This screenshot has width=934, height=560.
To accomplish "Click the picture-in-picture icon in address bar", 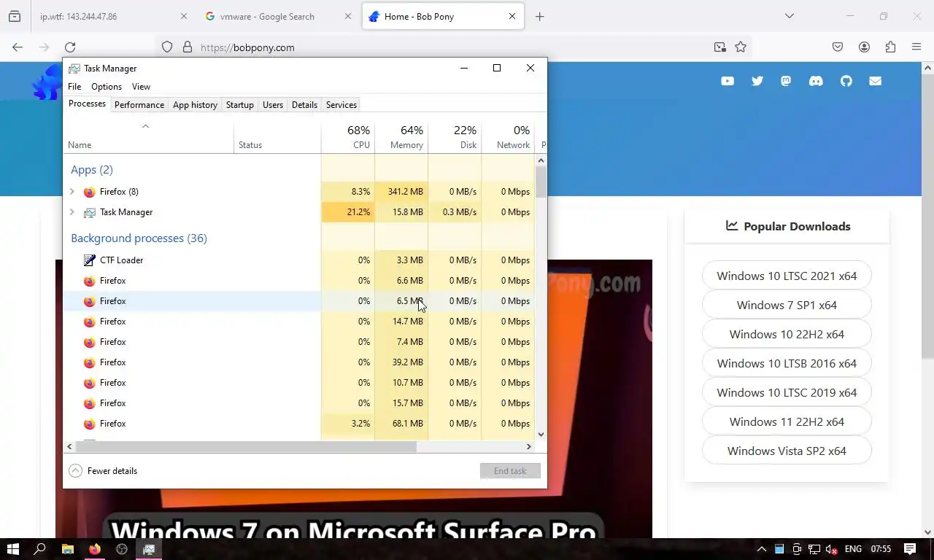I will click(x=720, y=47).
